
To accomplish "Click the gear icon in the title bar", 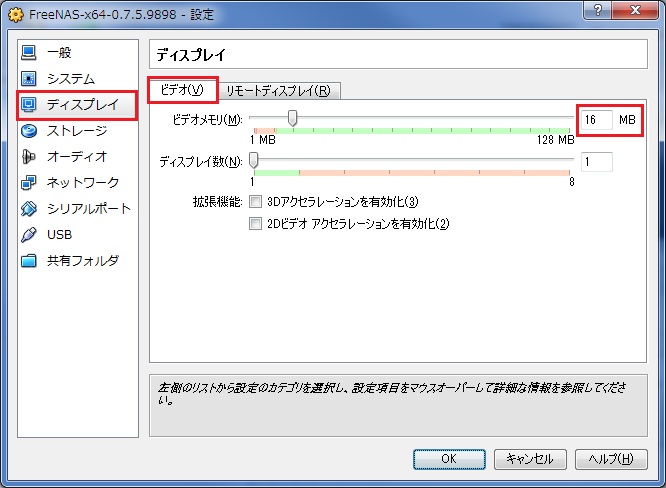I will (16, 14).
